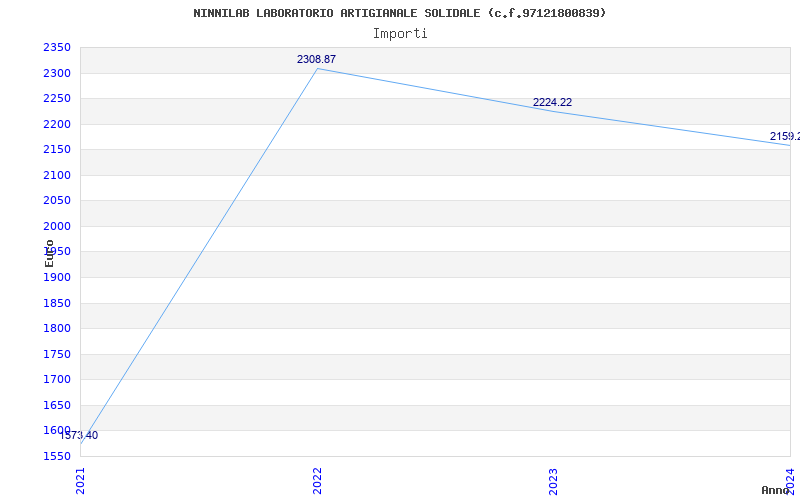The width and height of the screenshot is (800, 500).
Task: Click the 1800 y-axis value
Action: coord(57,329)
